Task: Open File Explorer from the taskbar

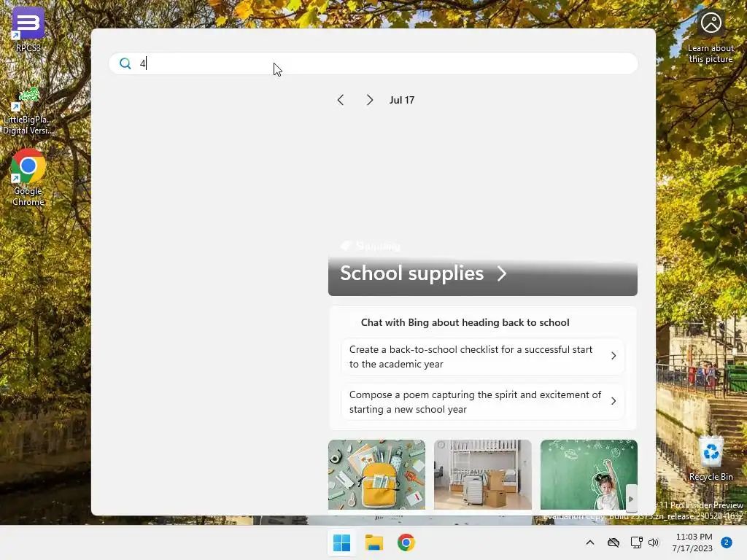Action: [374, 542]
